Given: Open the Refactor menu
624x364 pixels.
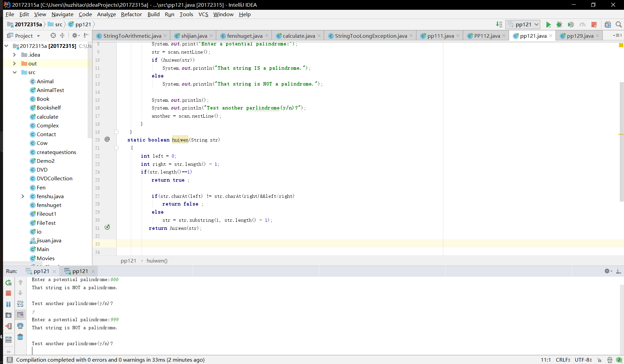Looking at the screenshot, I should [131, 14].
